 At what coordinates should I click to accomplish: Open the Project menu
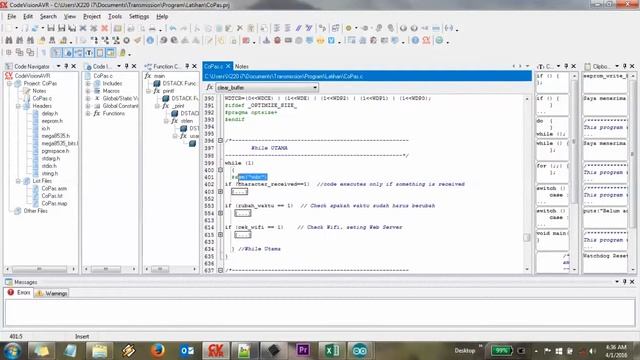tap(92, 16)
